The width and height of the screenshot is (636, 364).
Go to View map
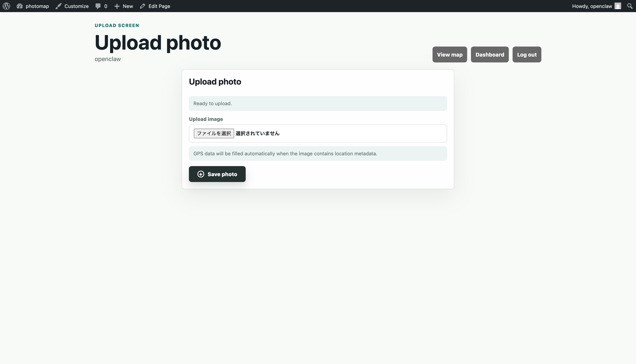pos(450,54)
